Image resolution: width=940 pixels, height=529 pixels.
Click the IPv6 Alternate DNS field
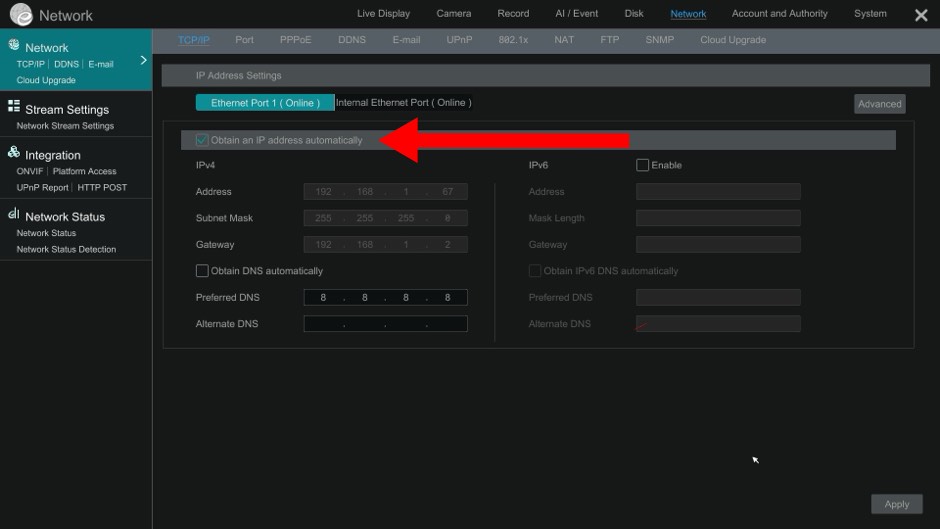point(718,323)
